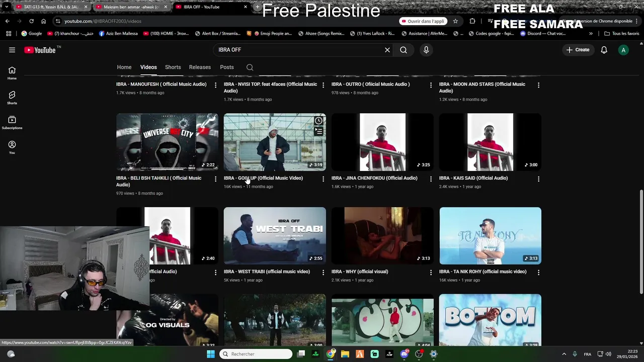This screenshot has height=362, width=644.
Task: Go to Home in the sidebar
Action: point(12,73)
